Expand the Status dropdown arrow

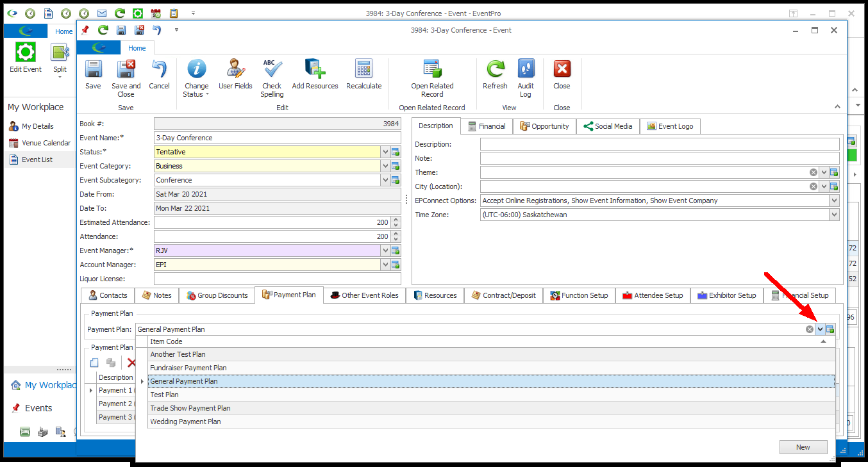(x=385, y=152)
